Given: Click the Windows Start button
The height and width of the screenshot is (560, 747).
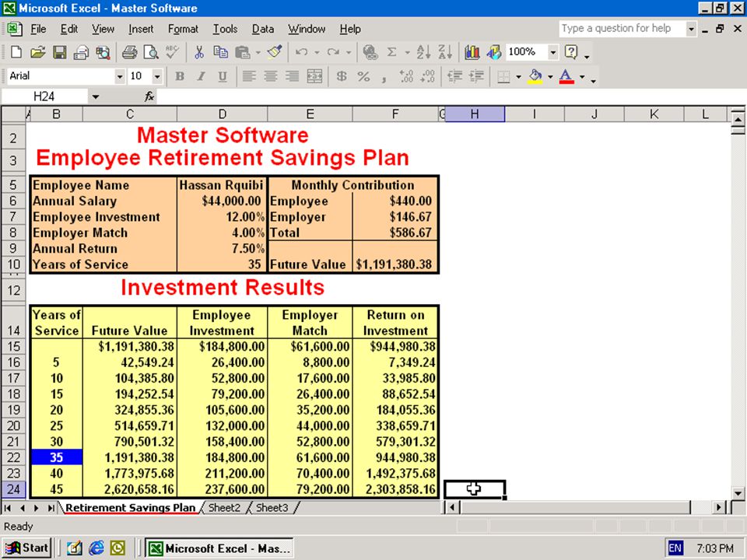Looking at the screenshot, I should click(x=26, y=548).
